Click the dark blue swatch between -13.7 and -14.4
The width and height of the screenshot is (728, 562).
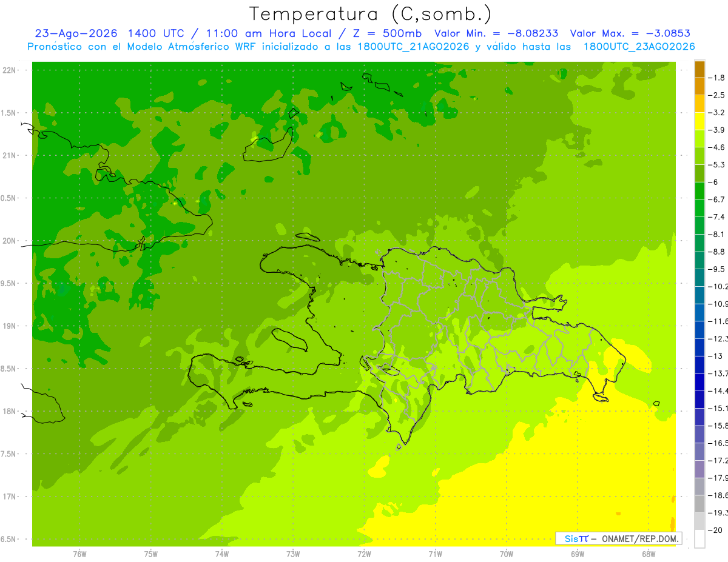[699, 382]
